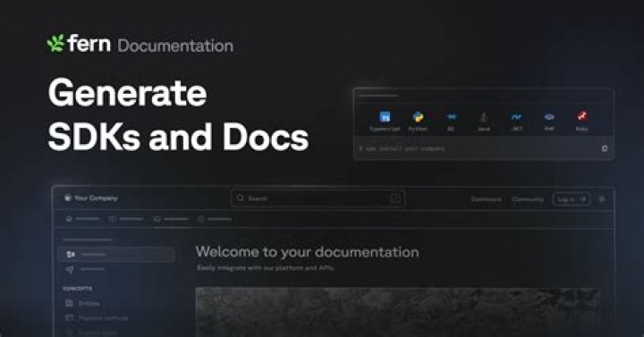
Task: Select the .NET SDK icon
Action: tap(516, 117)
